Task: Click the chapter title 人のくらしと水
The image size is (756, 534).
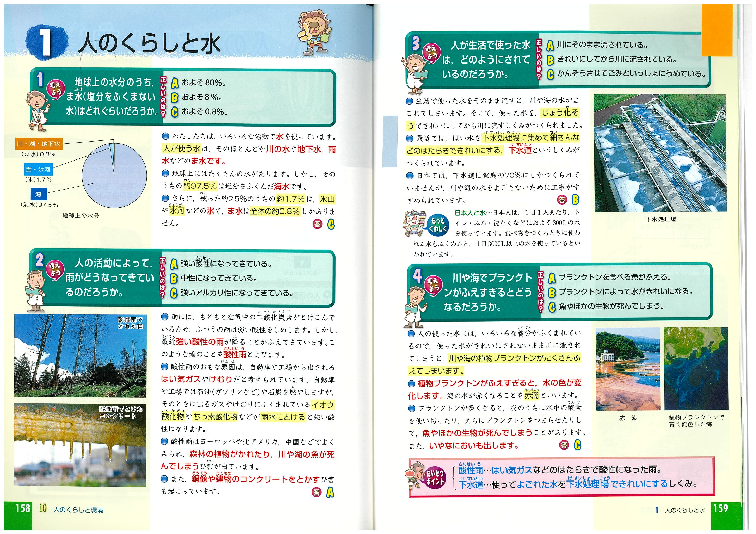Action: 149,43
